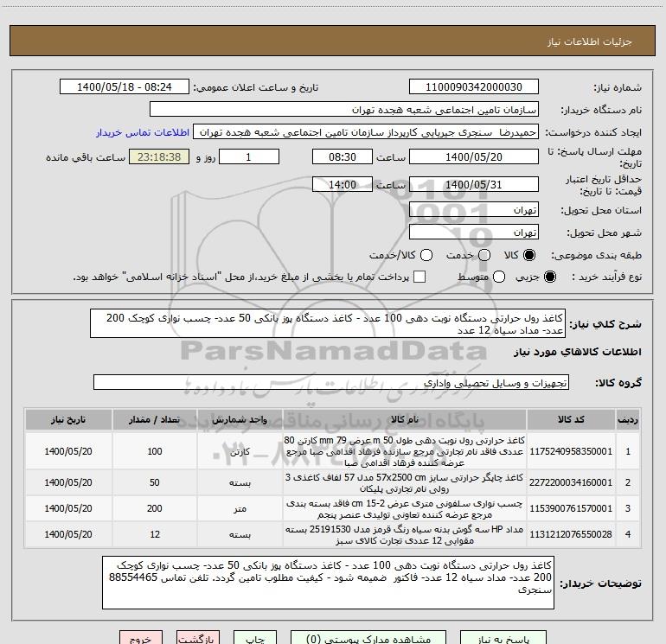
Task: Click the ردیف column header
Action: point(628,419)
